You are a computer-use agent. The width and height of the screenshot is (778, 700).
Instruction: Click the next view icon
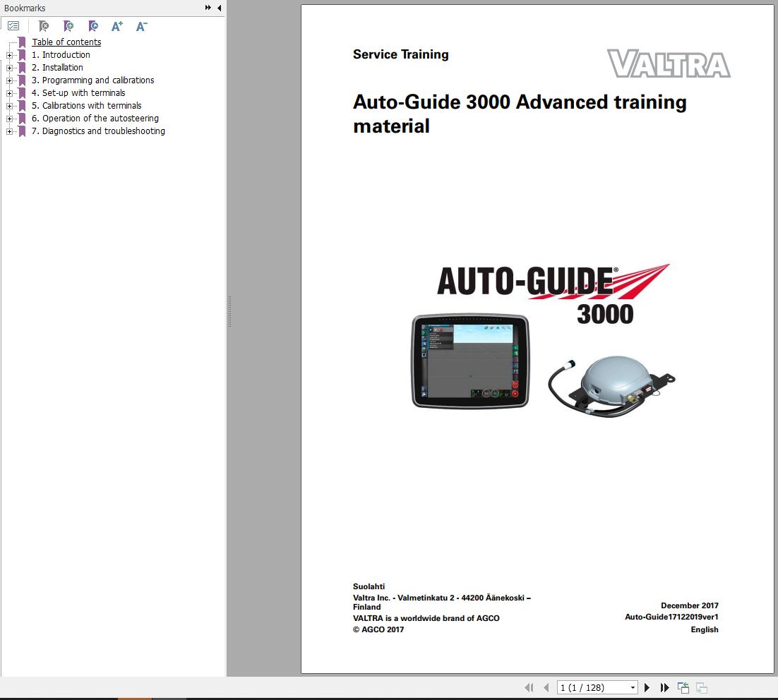[x=701, y=687]
